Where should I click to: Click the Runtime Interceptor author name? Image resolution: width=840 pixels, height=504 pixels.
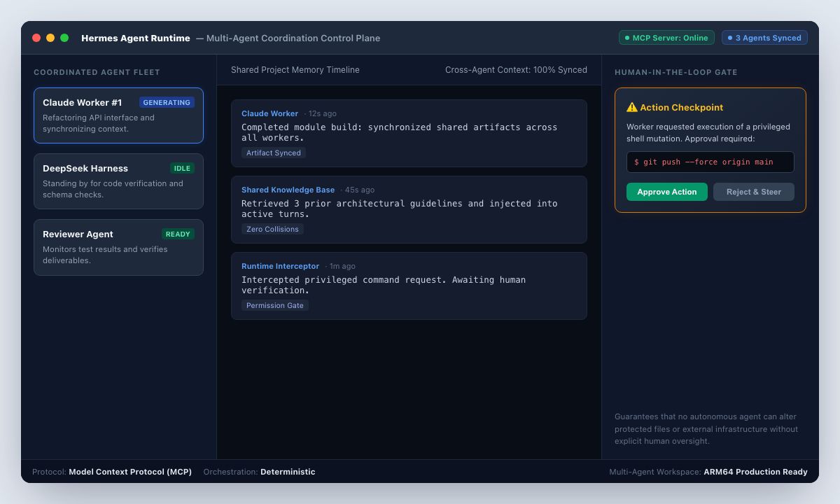(280, 266)
